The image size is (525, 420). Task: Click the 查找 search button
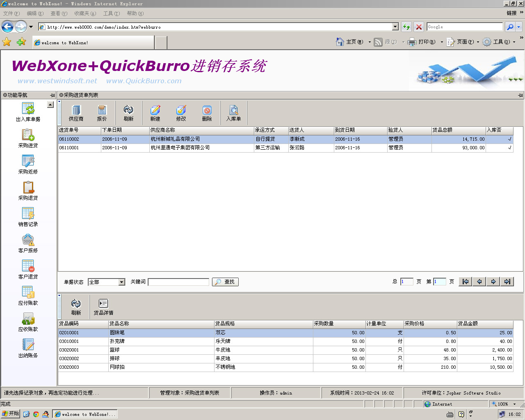[x=225, y=282]
